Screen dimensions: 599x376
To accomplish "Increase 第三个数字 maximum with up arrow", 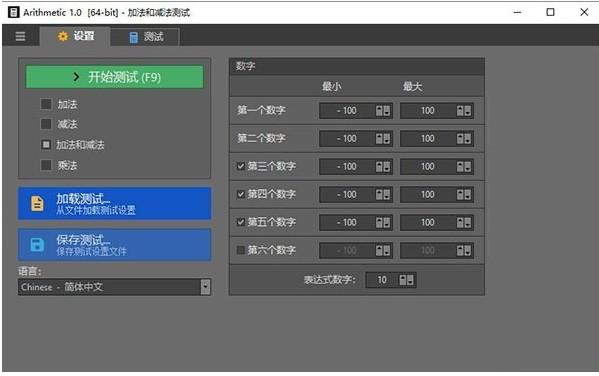I will coord(460,167).
